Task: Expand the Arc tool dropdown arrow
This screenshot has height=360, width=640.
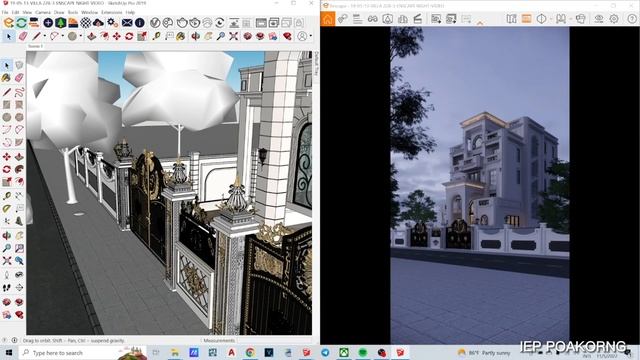Action: (x=62, y=36)
